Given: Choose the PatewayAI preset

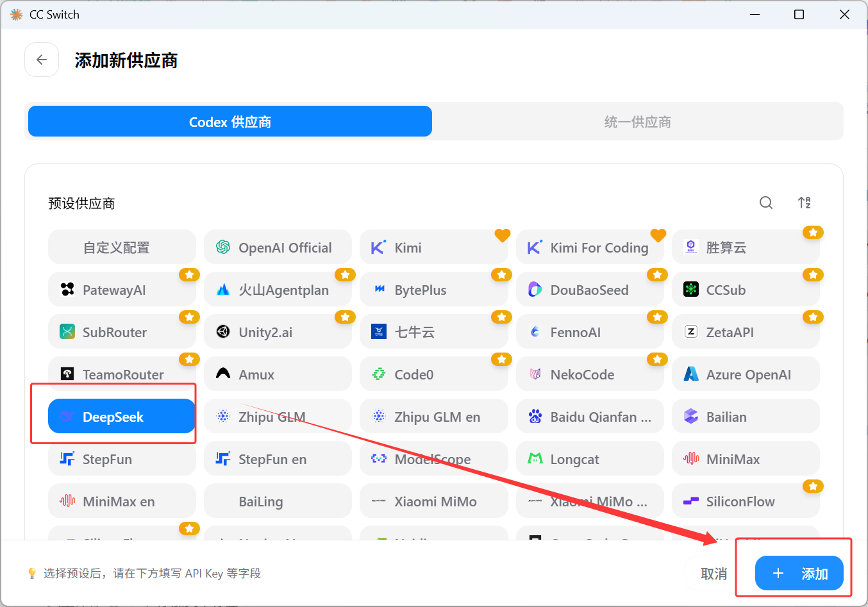Looking at the screenshot, I should (x=122, y=290).
